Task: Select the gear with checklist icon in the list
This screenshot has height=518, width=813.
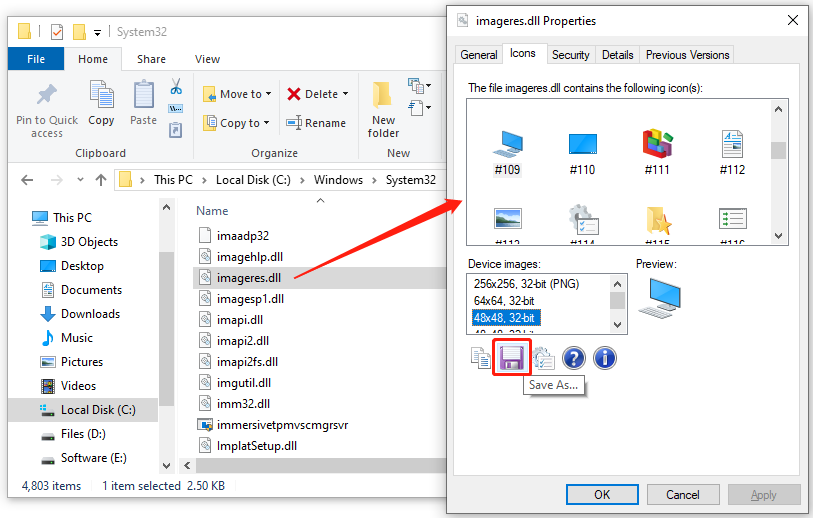Action: [583, 220]
